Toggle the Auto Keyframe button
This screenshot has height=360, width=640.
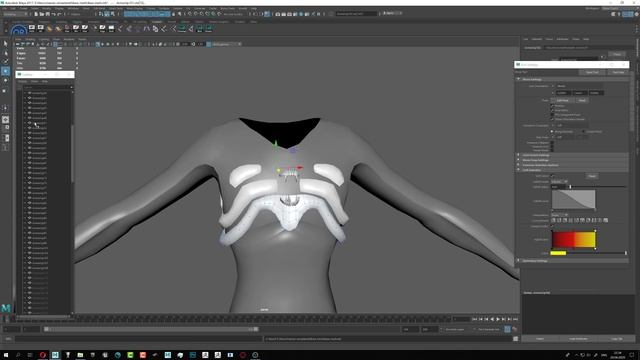[x=507, y=329]
